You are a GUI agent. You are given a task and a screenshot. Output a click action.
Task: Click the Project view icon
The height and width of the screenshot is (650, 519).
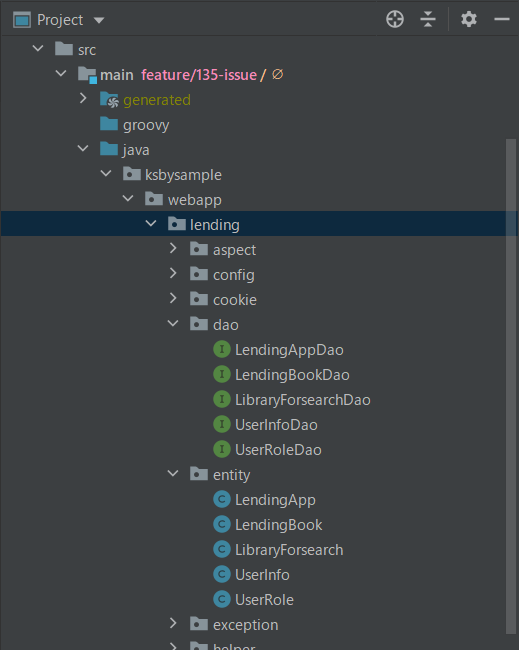click(22, 19)
